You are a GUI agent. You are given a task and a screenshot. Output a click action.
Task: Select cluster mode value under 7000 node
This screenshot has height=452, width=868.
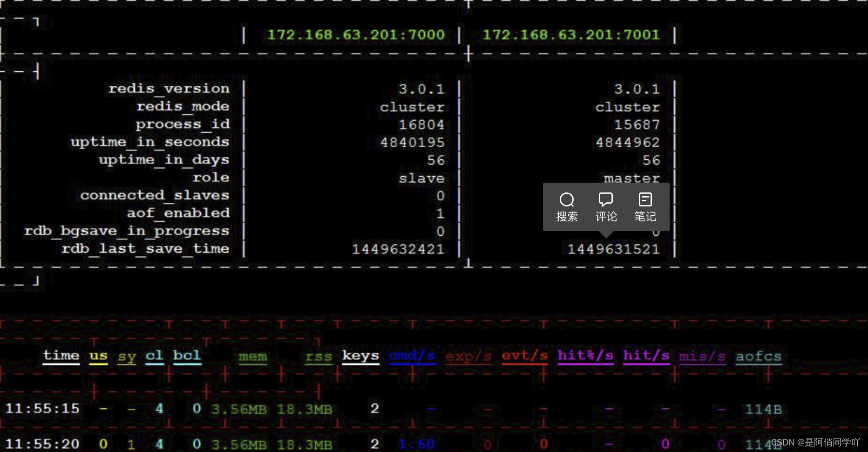(412, 107)
